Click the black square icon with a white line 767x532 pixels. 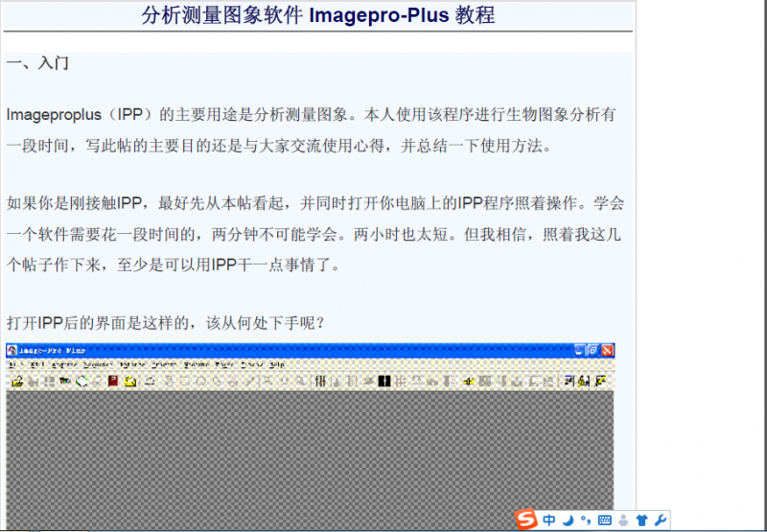point(384,381)
